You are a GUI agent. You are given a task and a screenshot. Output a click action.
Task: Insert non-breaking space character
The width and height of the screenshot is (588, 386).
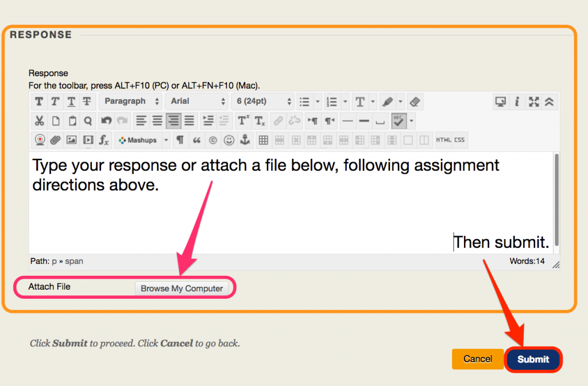[x=380, y=121]
